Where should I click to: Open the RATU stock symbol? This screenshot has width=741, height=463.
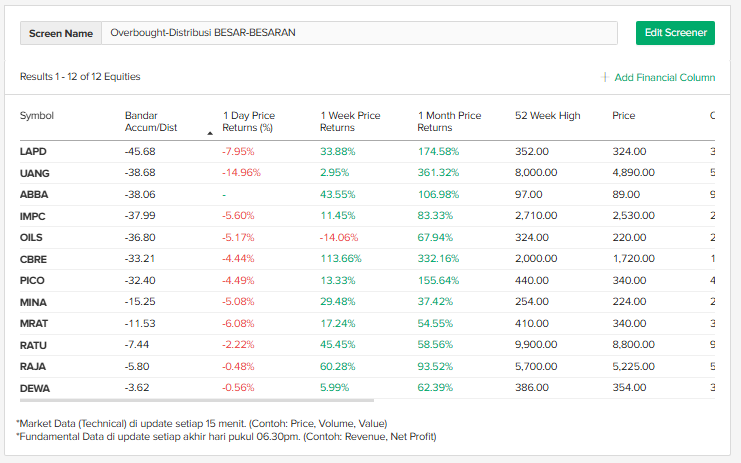[x=33, y=344]
